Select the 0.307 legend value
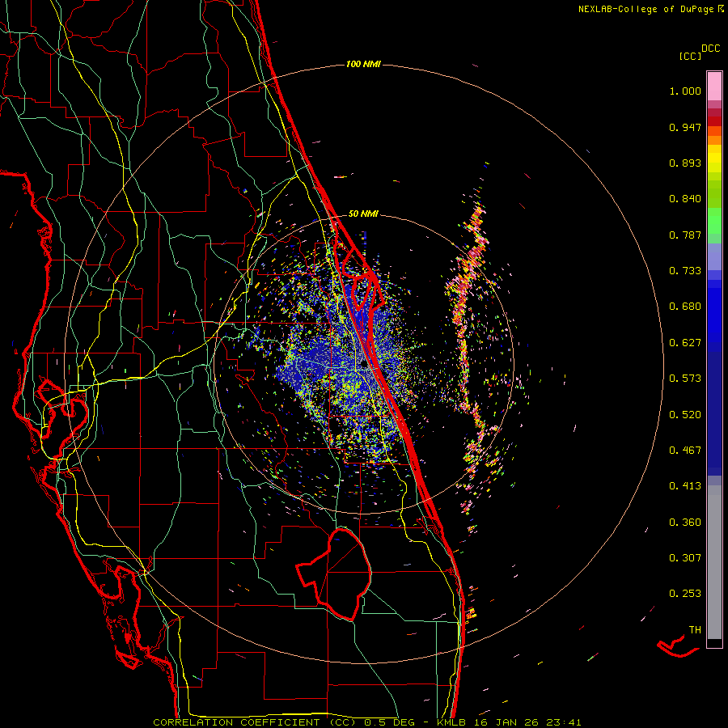 [685, 558]
